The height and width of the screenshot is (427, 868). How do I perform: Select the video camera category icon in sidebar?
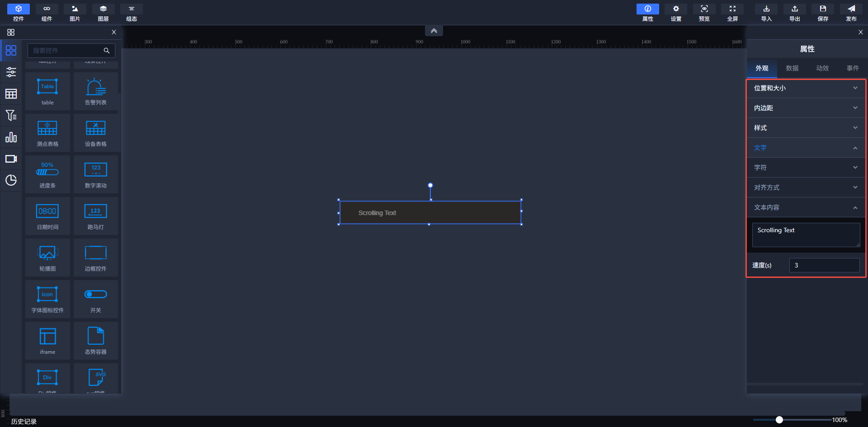coord(11,159)
